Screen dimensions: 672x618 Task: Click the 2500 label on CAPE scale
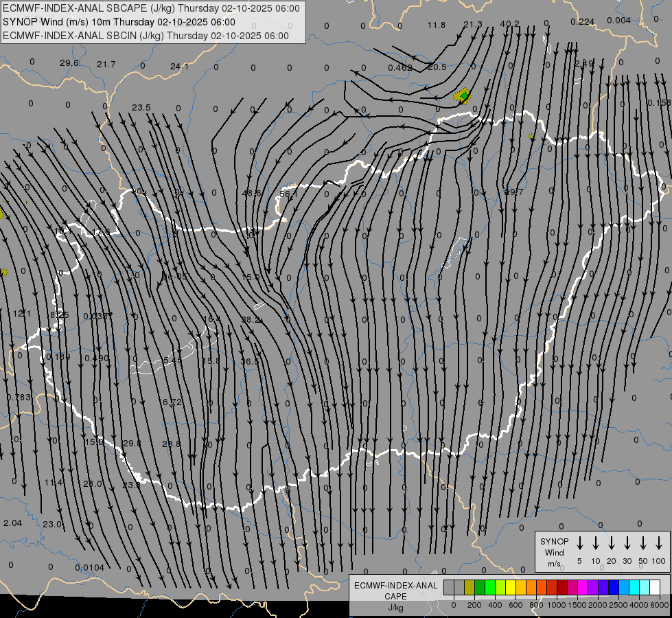click(618, 605)
